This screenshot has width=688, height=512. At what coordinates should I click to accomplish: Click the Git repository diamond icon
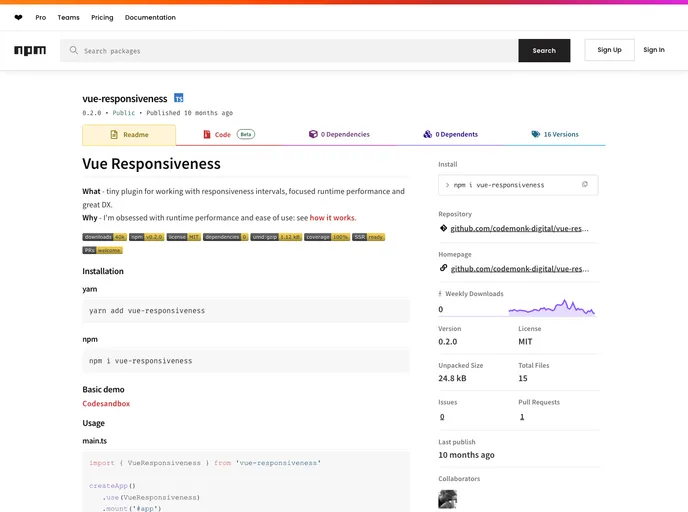[x=443, y=228]
